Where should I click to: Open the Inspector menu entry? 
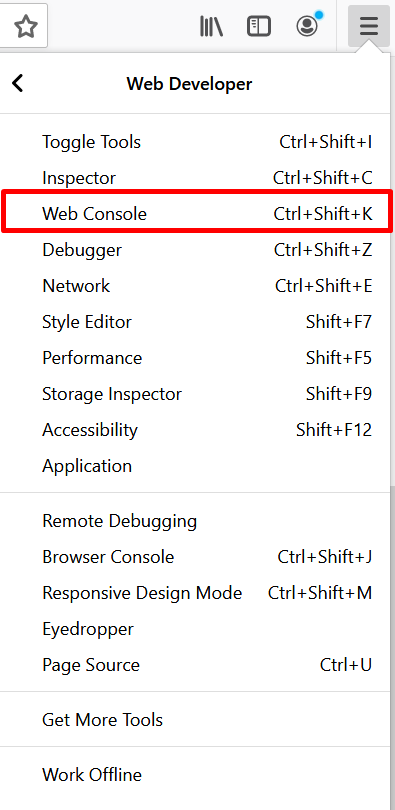click(x=195, y=178)
